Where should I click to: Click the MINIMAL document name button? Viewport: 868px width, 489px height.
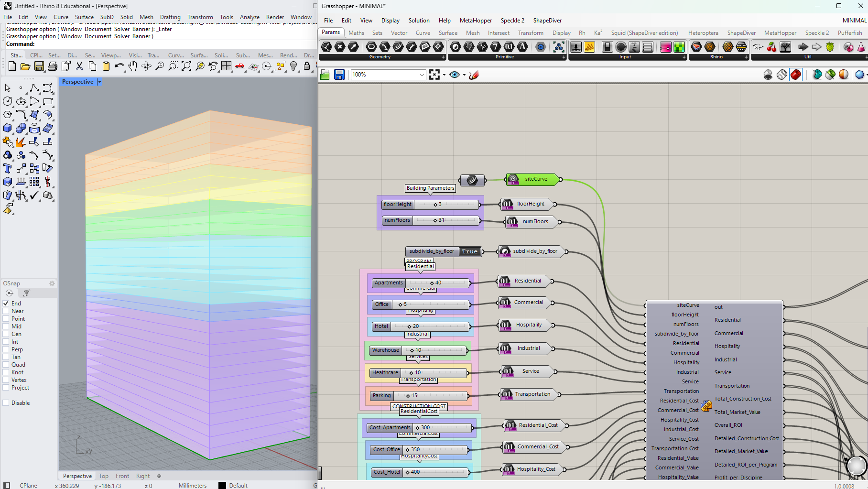(854, 21)
